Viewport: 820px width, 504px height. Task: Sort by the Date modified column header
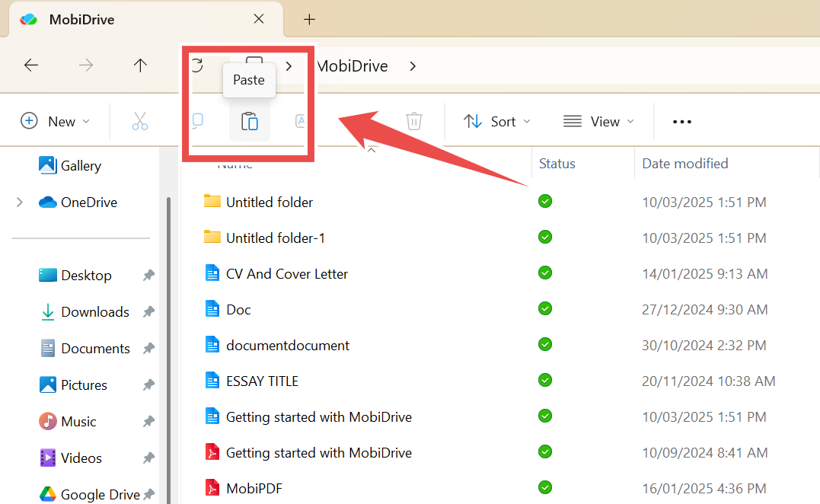coord(685,164)
